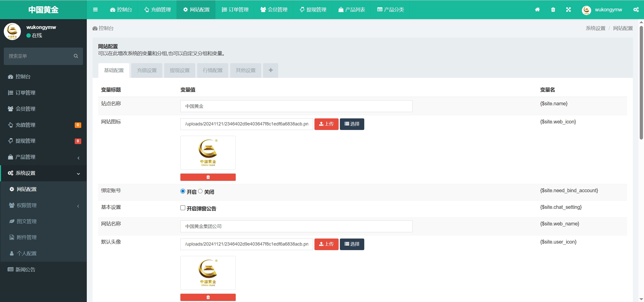Enable the 开启弹窗公告 checkbox
Viewport: 644px width, 302px height.
pos(183,208)
